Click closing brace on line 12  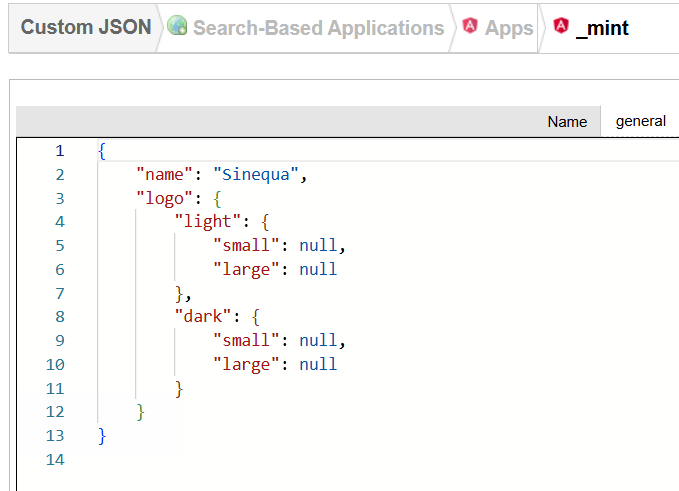pyautogui.click(x=140, y=412)
